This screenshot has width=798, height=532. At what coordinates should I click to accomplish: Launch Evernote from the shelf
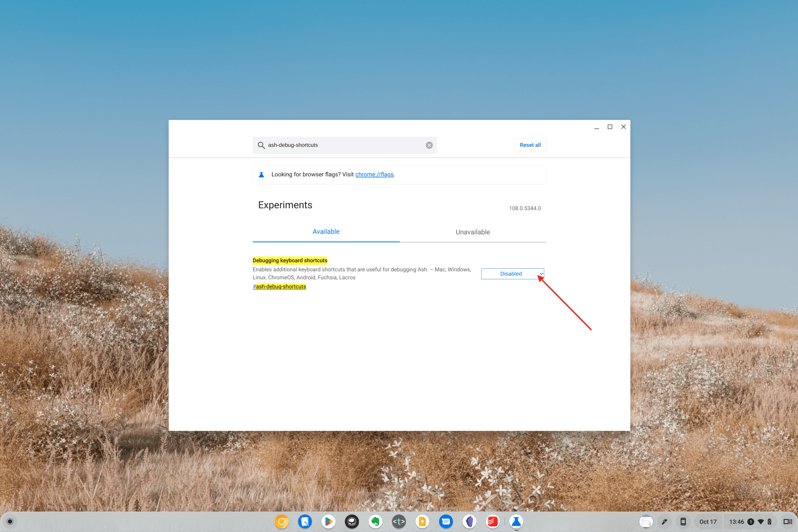tap(375, 521)
